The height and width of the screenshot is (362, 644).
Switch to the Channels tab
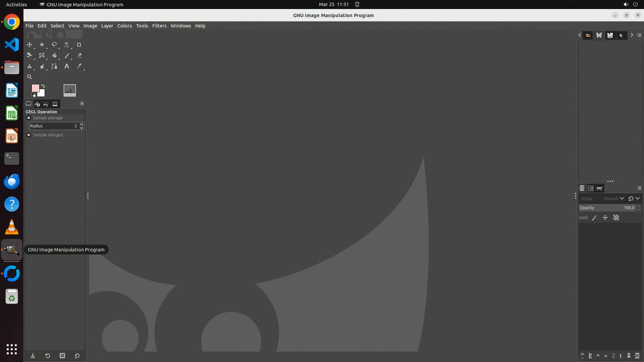click(591, 188)
